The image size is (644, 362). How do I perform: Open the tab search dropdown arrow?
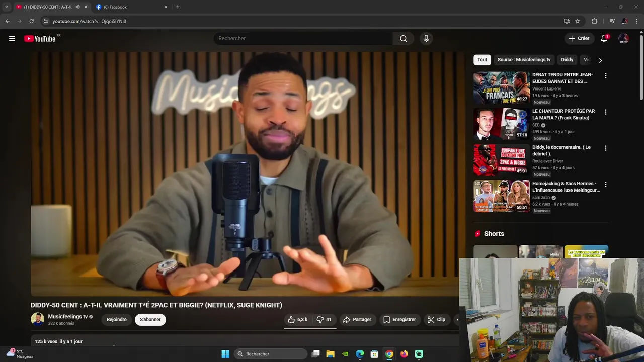pos(6,7)
